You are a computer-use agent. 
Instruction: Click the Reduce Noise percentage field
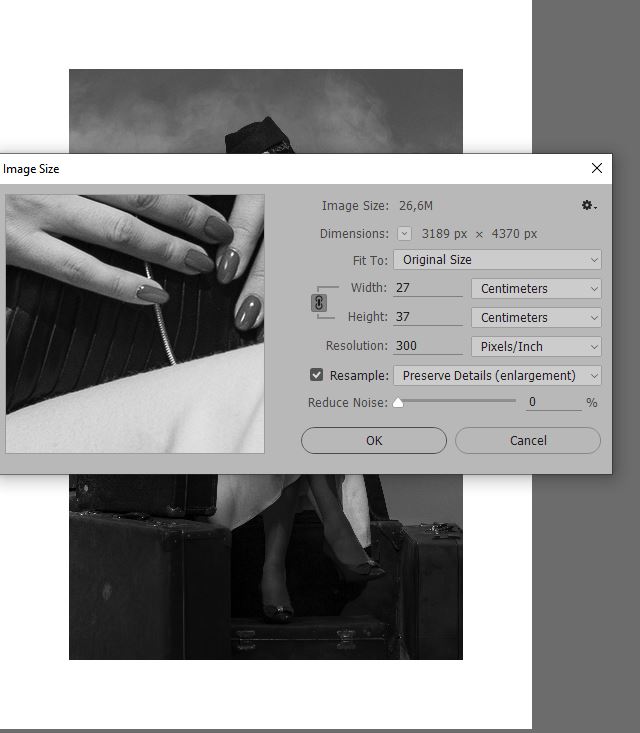553,402
